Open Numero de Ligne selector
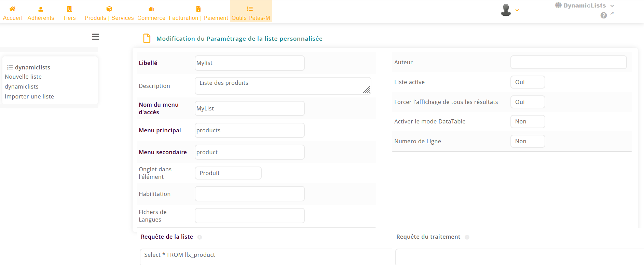644x265 pixels. click(x=527, y=141)
